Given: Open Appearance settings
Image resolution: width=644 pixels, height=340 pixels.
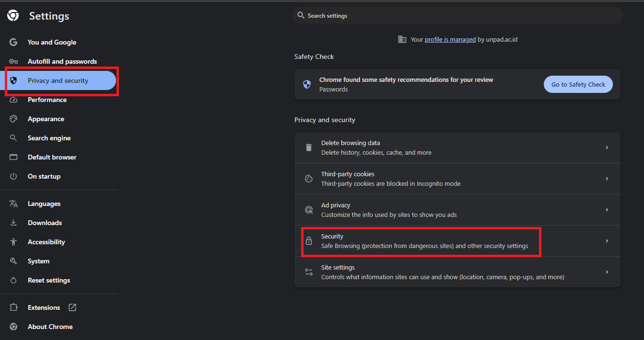Looking at the screenshot, I should point(46,119).
